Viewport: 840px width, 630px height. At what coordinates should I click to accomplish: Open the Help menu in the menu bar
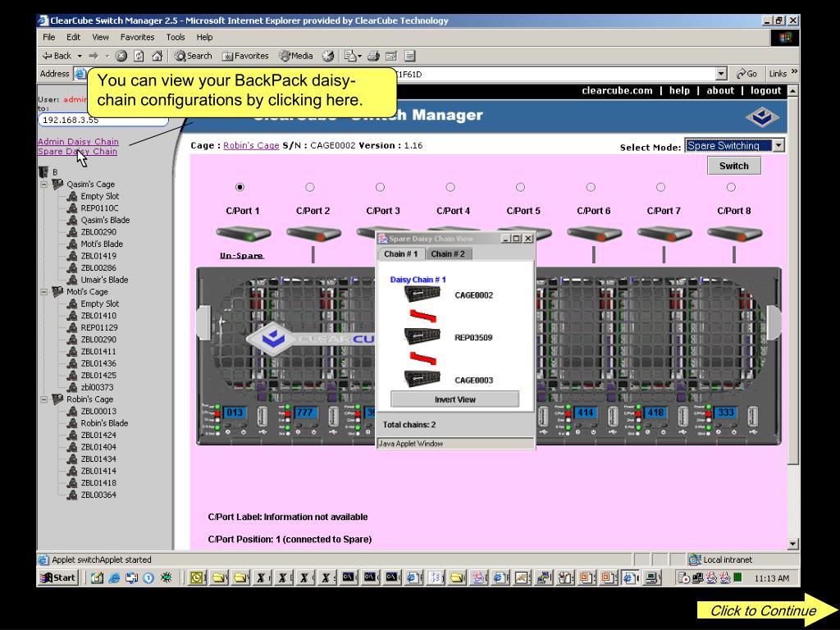pyautogui.click(x=204, y=37)
